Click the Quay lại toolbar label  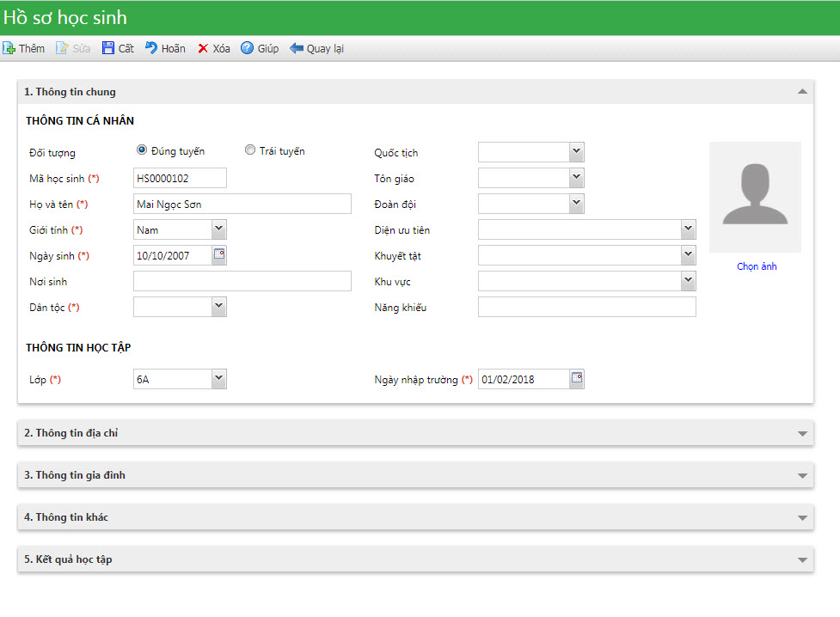point(325,49)
